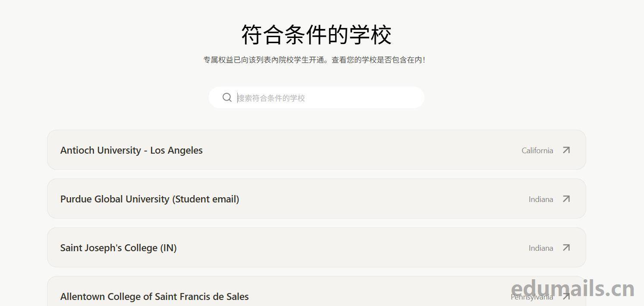Open the arrow icon for Purdue Global University
Image resolution: width=644 pixels, height=306 pixels.
pos(566,199)
